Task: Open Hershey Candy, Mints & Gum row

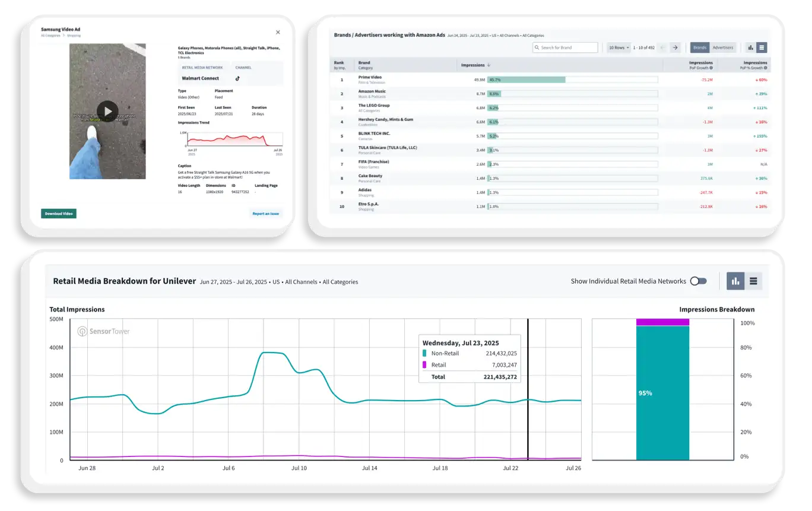Action: point(550,122)
